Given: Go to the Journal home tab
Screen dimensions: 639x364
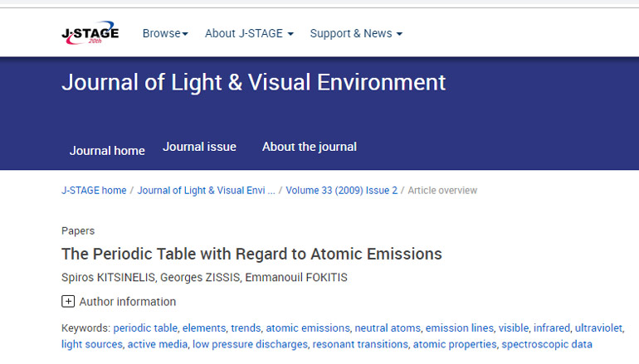Looking at the screenshot, I should click(x=107, y=150).
